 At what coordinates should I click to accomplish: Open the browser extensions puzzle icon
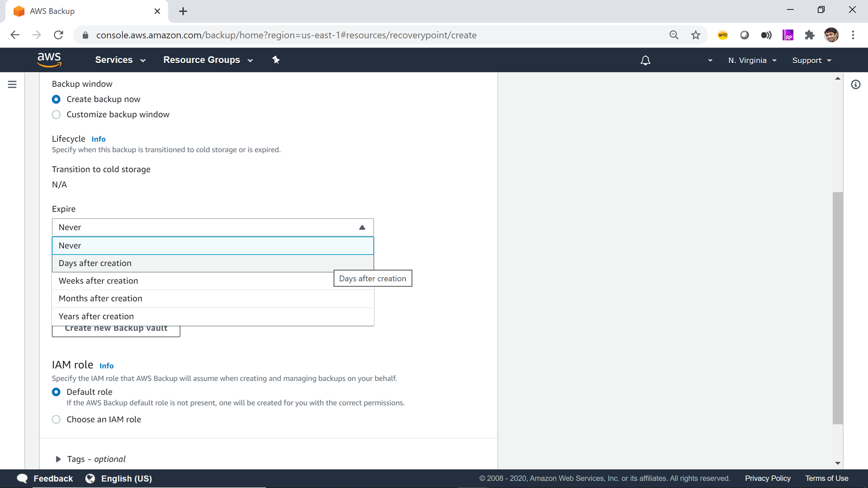tap(809, 35)
